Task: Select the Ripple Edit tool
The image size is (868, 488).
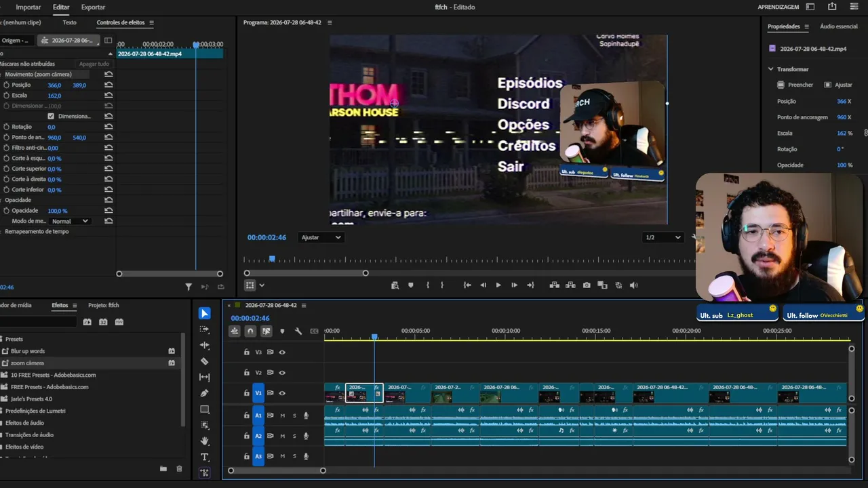Action: [205, 345]
